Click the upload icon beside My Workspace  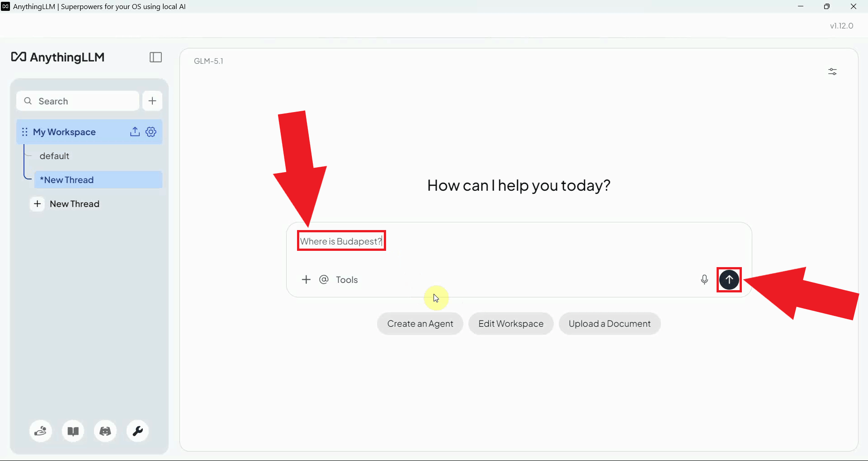135,132
